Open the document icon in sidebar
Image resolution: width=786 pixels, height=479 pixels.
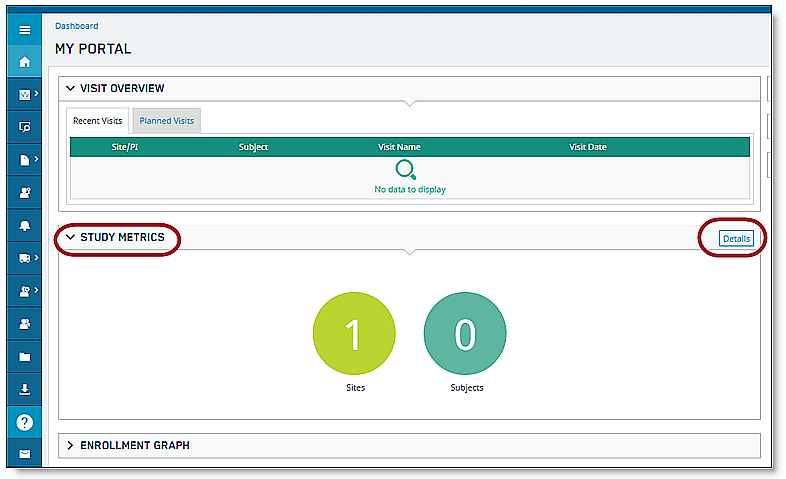(x=25, y=160)
